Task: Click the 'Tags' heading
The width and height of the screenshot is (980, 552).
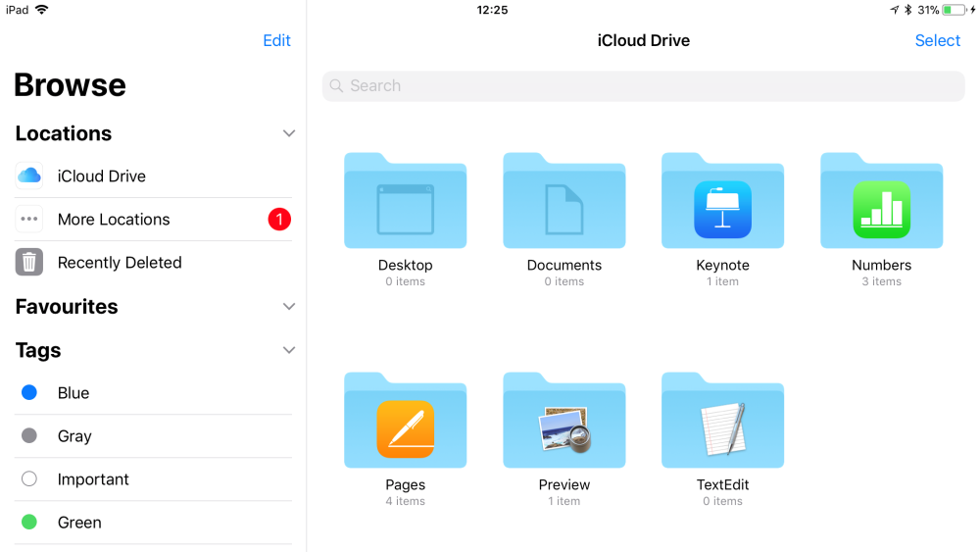Action: [38, 351]
